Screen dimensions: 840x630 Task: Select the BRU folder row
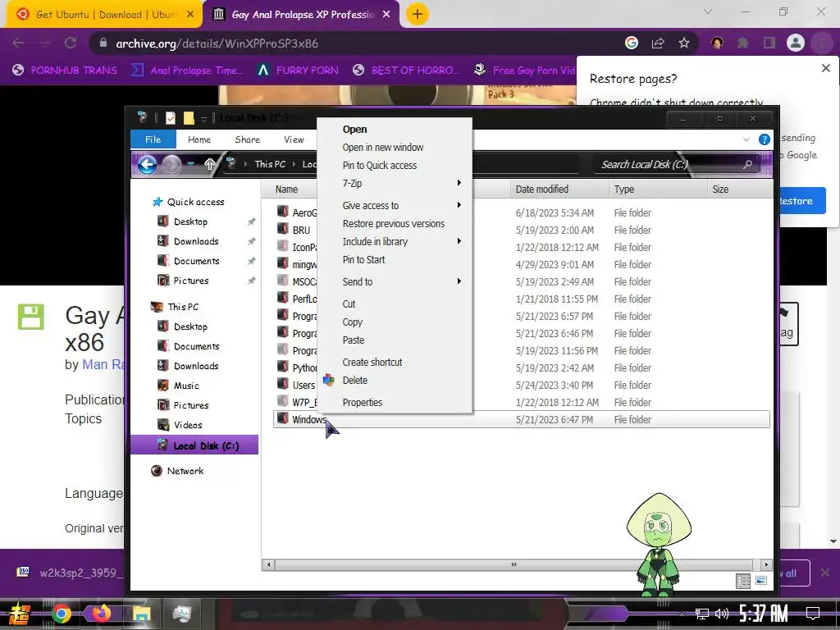pos(521,231)
